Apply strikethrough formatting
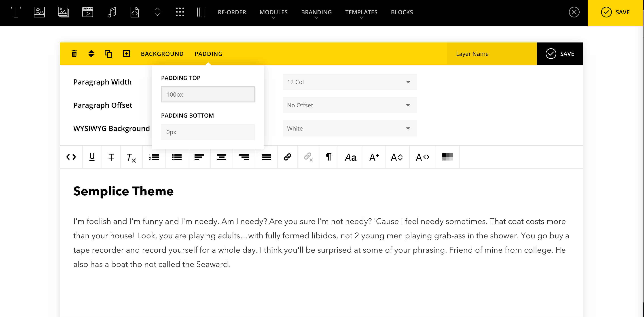644x317 pixels. 111,157
